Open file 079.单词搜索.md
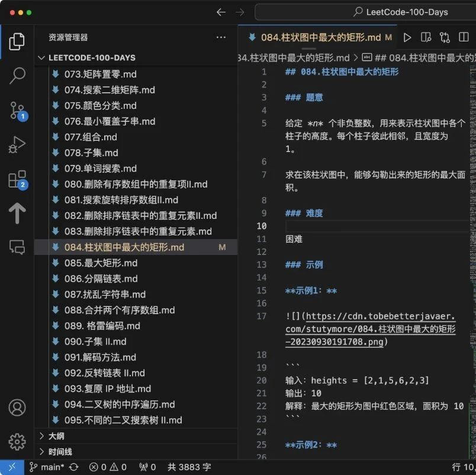Screen dimensions: 476x475 136,169
